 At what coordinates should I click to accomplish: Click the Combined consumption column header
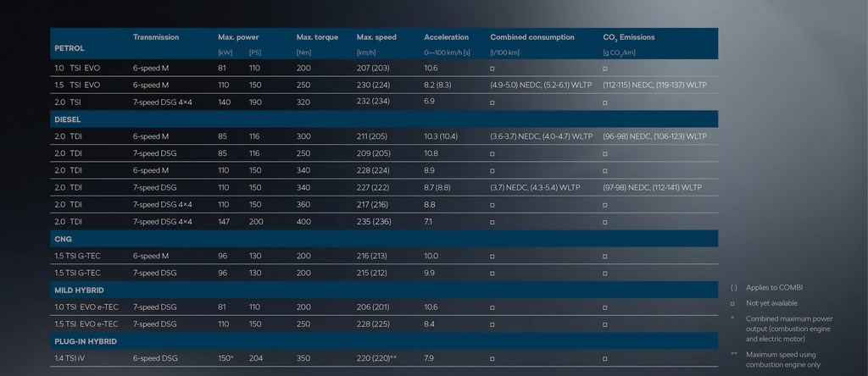532,37
